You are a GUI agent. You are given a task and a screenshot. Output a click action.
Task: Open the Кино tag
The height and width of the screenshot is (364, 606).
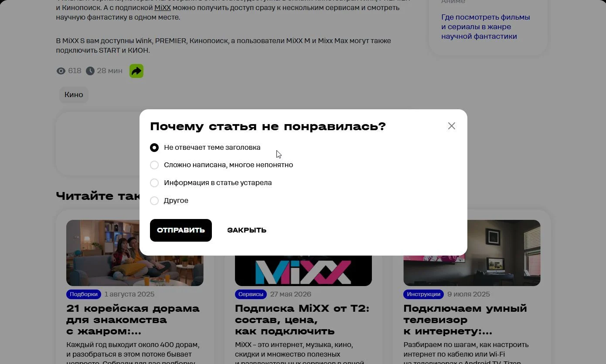click(x=74, y=94)
